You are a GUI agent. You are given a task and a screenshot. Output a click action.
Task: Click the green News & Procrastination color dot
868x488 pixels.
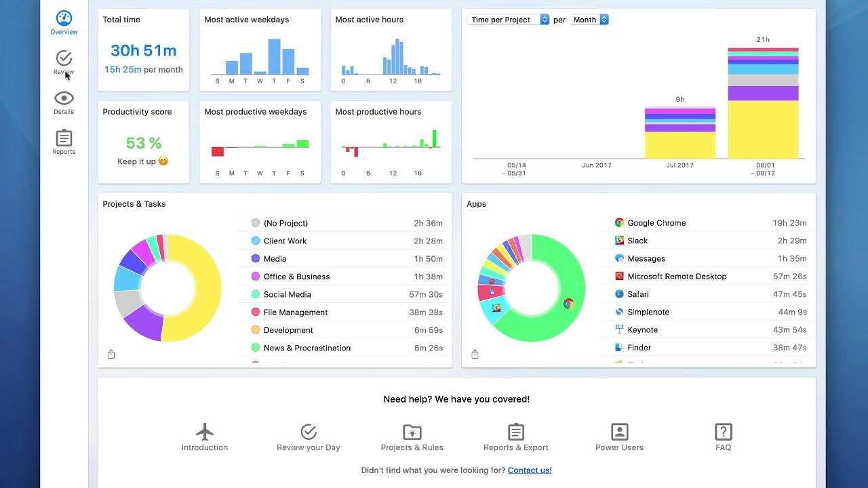coord(256,348)
